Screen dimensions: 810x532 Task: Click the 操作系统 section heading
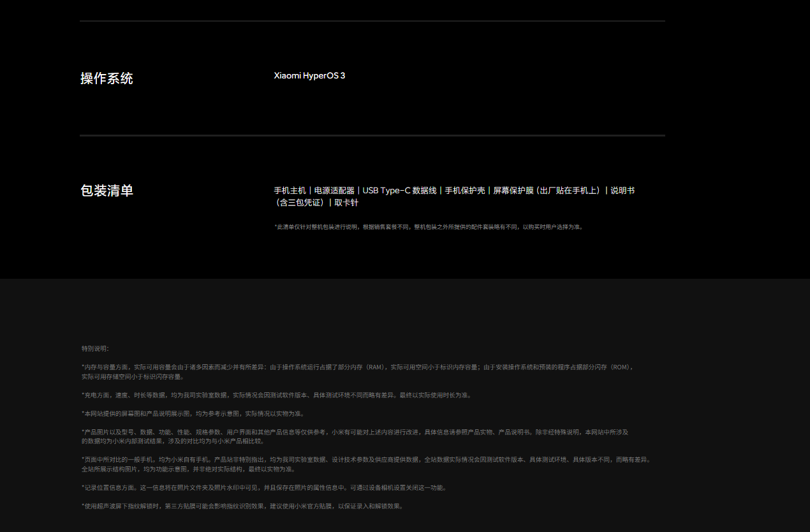[107, 78]
